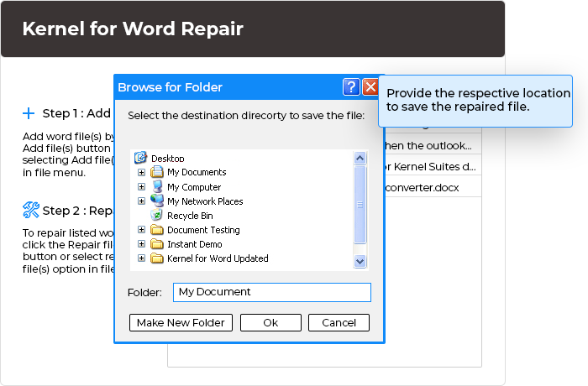Click the My Computer icon
The width and height of the screenshot is (588, 386).
coord(157,186)
